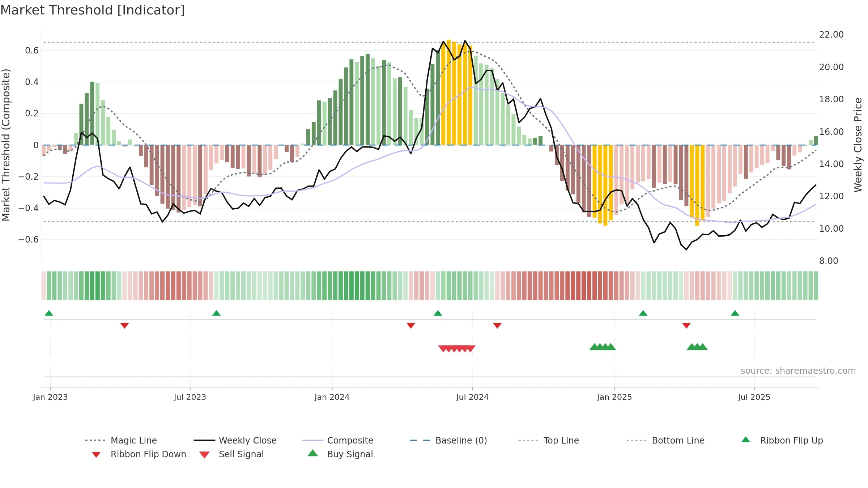Click the 12.00 right axis label
This screenshot has height=488, width=868.
(831, 196)
